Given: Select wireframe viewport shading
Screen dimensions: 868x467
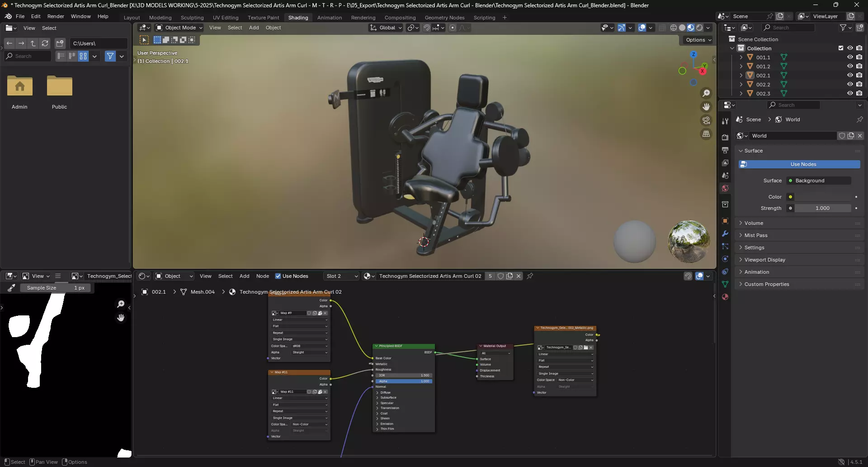Looking at the screenshot, I should click(674, 28).
